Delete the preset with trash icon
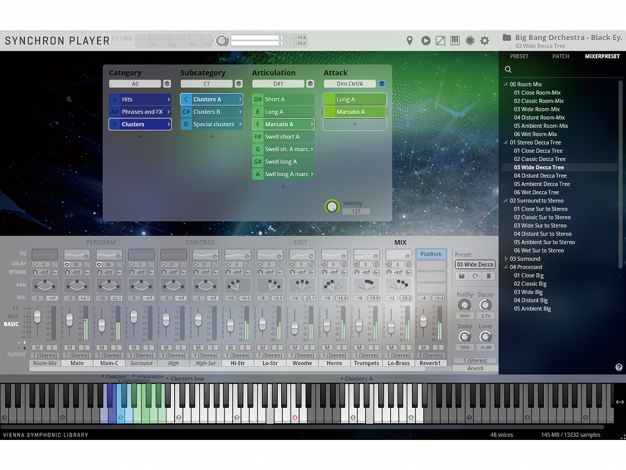The width and height of the screenshot is (626, 470). point(488,276)
